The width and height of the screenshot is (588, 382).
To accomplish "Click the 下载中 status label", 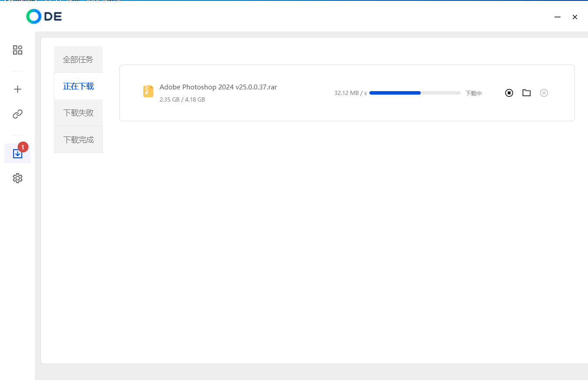I will click(473, 93).
